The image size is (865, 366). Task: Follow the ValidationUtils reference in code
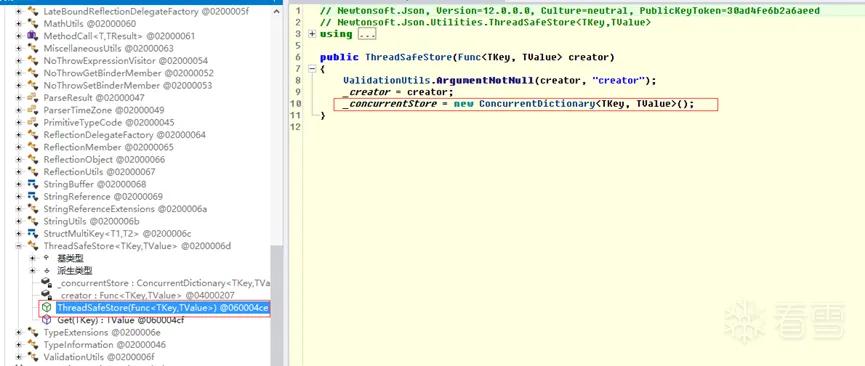388,81
